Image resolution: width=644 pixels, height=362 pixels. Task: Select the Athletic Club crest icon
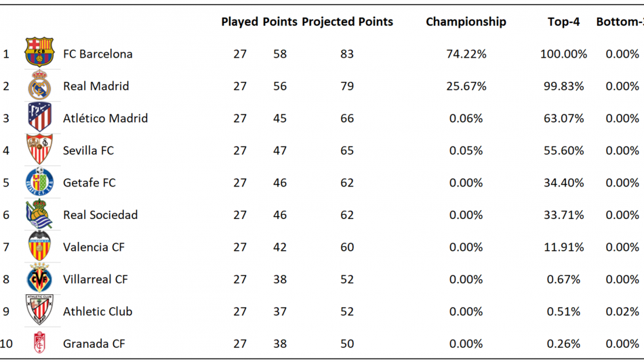click(39, 310)
